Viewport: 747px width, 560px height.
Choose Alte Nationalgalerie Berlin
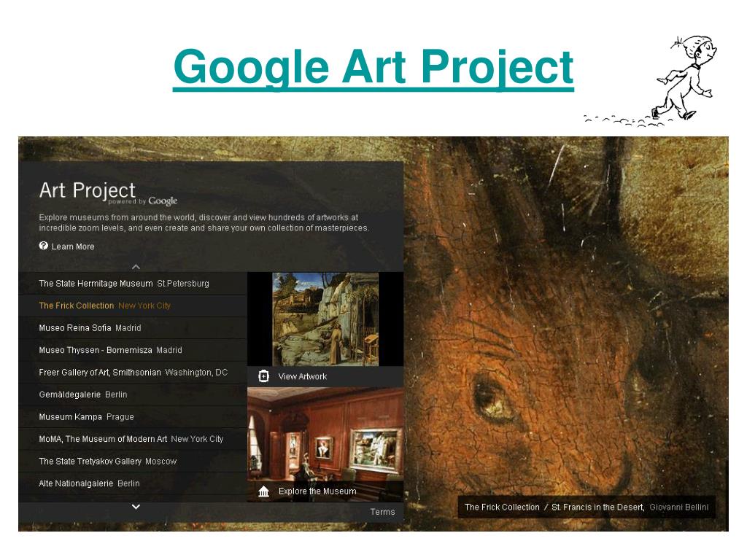point(133,483)
